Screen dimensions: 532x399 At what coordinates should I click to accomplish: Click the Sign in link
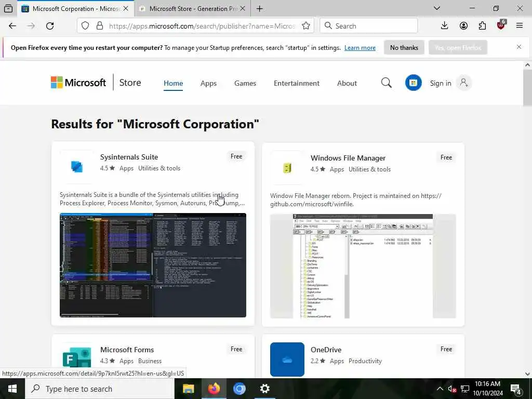click(x=441, y=83)
